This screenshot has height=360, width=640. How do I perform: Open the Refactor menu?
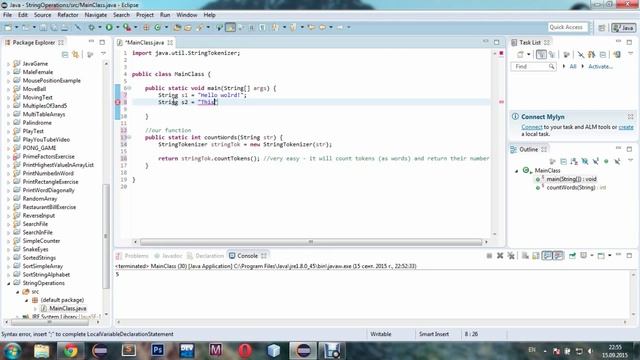tap(68, 15)
